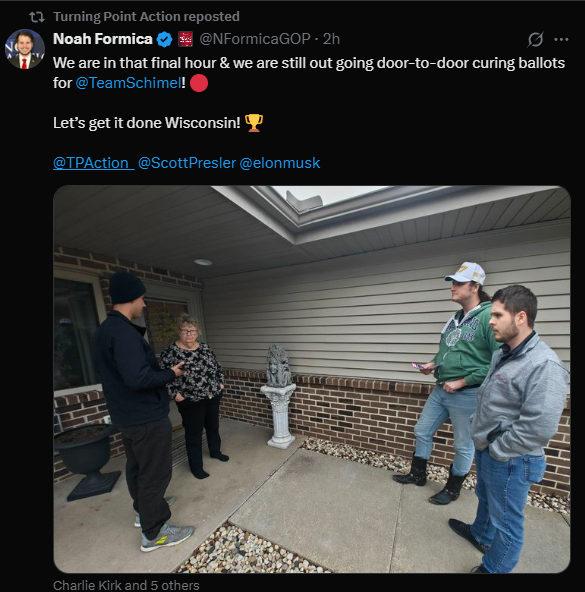Open the @TeamSchimel mention
Image resolution: width=585 pixels, height=592 pixels.
click(x=128, y=83)
